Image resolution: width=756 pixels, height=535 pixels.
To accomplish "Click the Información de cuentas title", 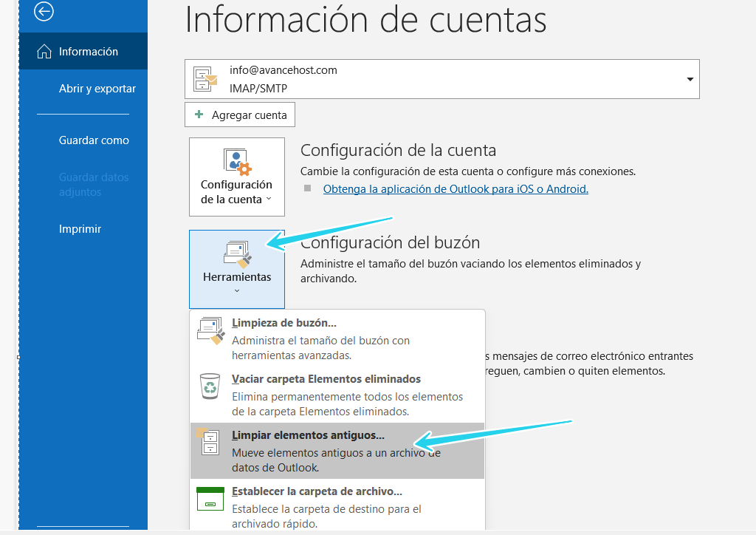I will point(365,19).
